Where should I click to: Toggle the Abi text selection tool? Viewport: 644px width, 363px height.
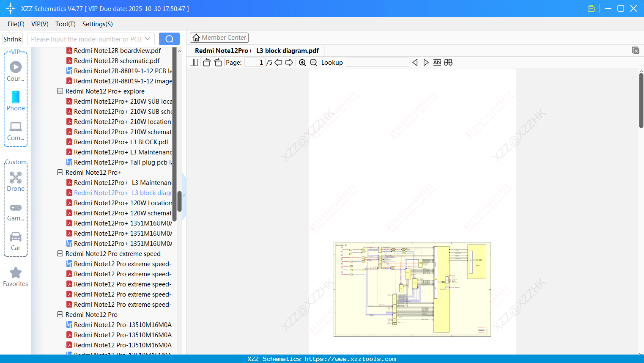pos(437,62)
